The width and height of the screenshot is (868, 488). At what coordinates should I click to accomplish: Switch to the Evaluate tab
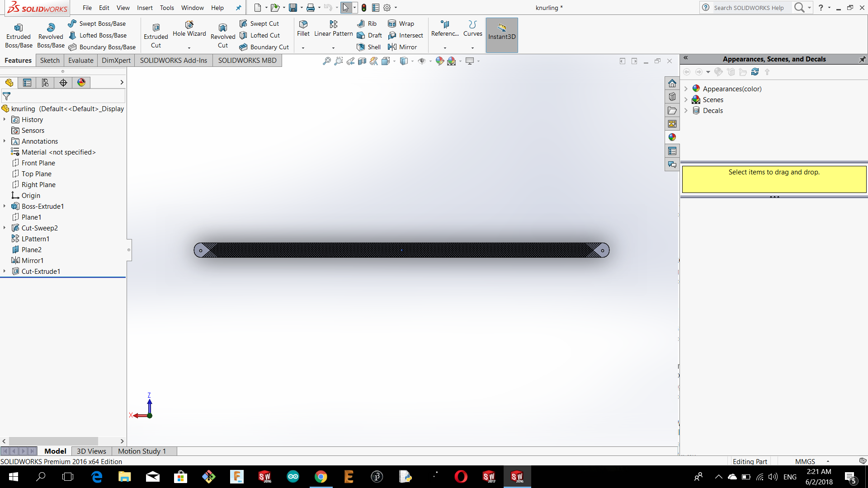(x=81, y=61)
